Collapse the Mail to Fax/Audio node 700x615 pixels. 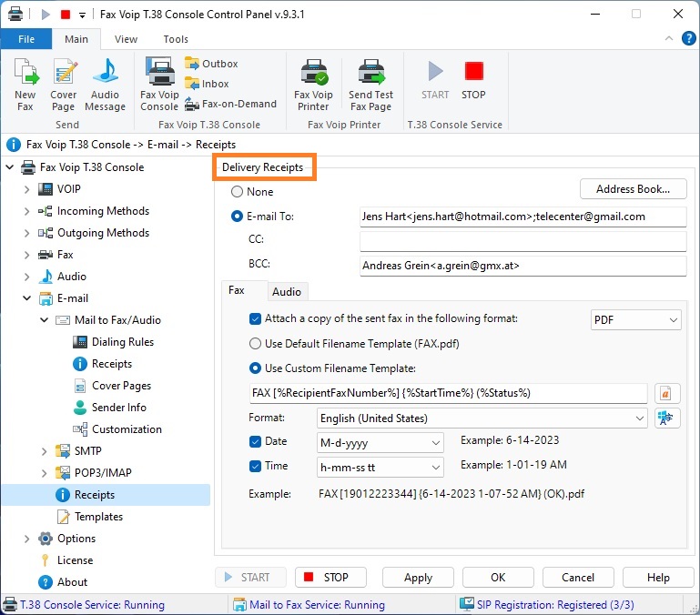click(x=44, y=320)
